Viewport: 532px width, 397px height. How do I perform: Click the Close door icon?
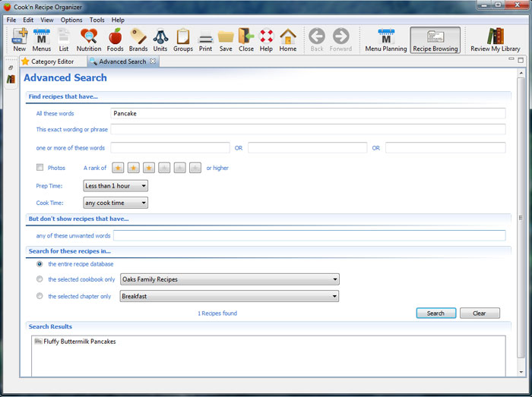[246, 40]
